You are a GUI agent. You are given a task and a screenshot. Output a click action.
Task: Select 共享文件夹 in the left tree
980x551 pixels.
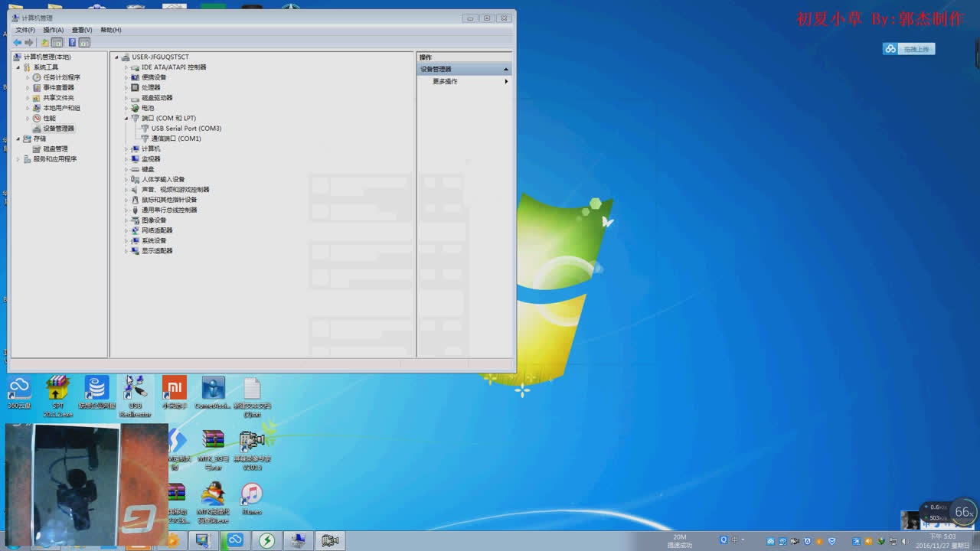tap(58, 98)
